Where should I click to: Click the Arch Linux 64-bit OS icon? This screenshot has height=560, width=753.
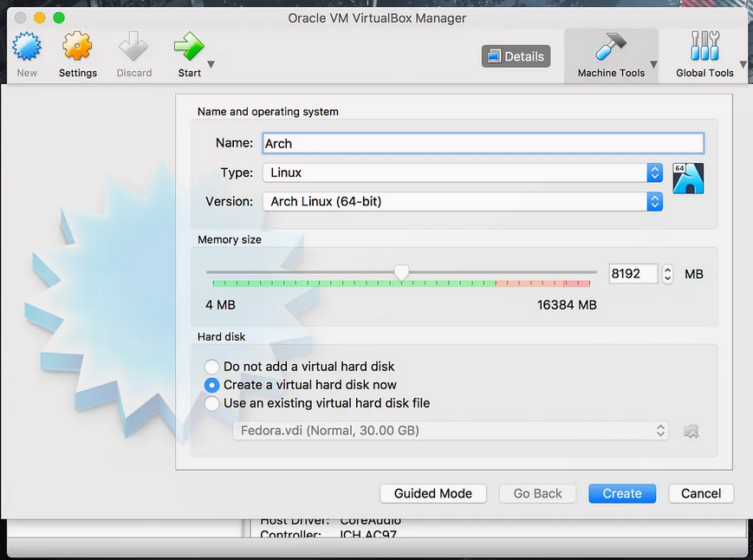click(x=688, y=178)
